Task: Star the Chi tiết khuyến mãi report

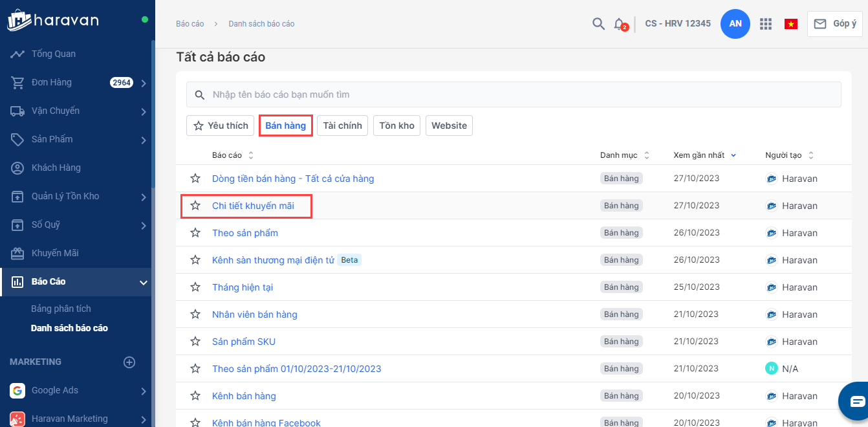Action: tap(195, 206)
